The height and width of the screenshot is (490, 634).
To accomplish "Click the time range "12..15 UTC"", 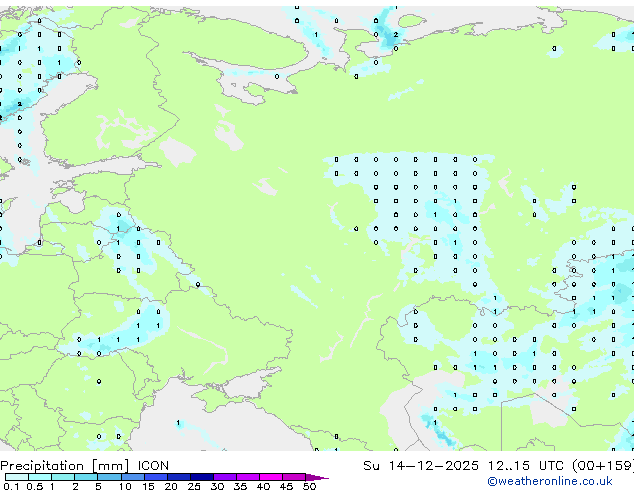I will pyautogui.click(x=525, y=466).
